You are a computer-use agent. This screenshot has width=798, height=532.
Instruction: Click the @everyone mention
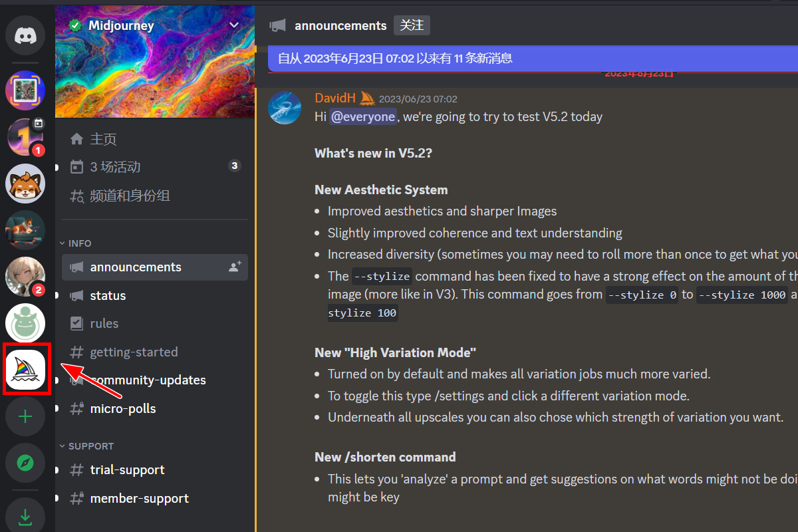point(363,116)
